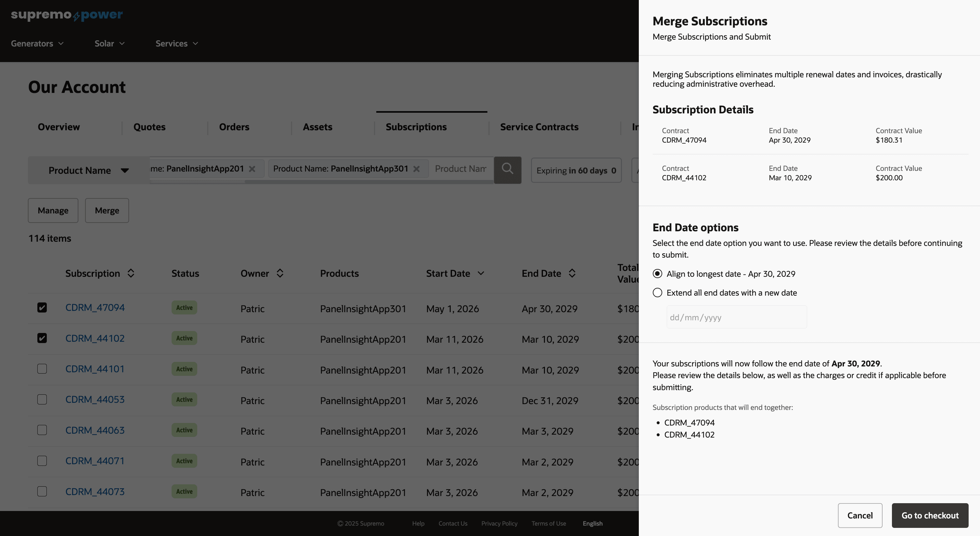Click the supremo power logo
The height and width of the screenshot is (536, 980).
[67, 15]
